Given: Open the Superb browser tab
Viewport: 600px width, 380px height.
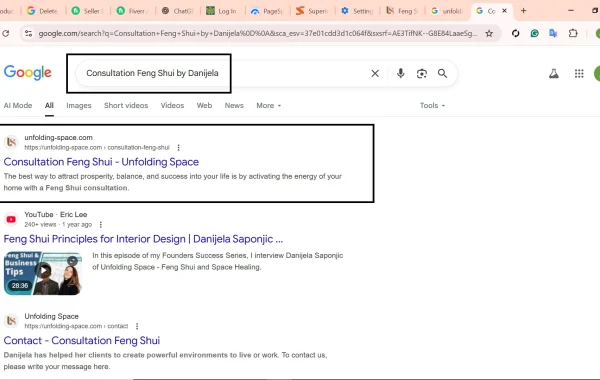Looking at the screenshot, I should point(312,11).
